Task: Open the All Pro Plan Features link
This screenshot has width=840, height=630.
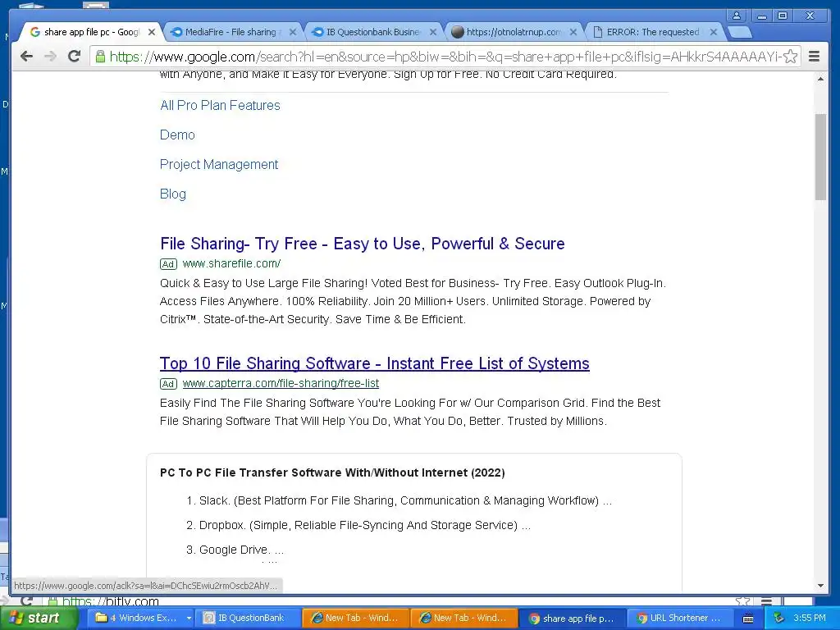Action: pyautogui.click(x=220, y=105)
